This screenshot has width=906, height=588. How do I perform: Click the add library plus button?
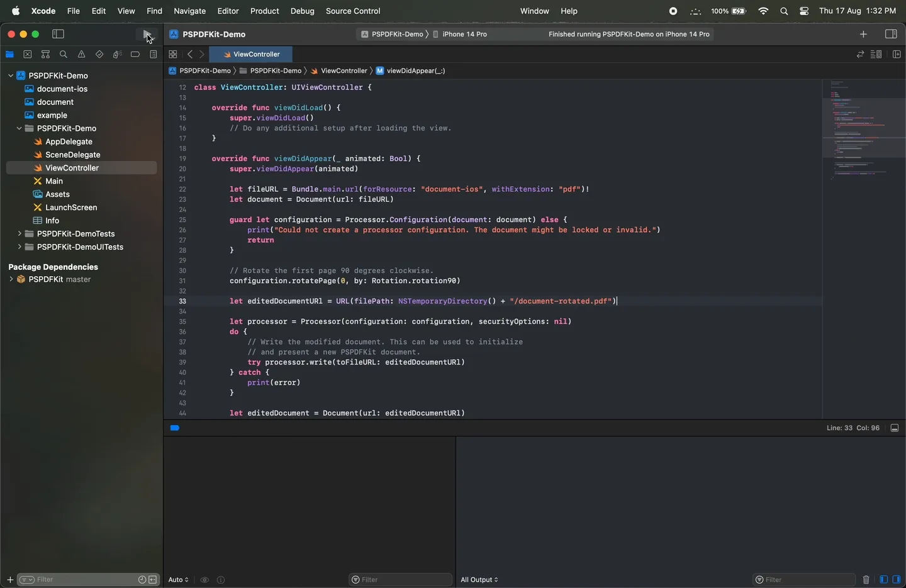(863, 34)
